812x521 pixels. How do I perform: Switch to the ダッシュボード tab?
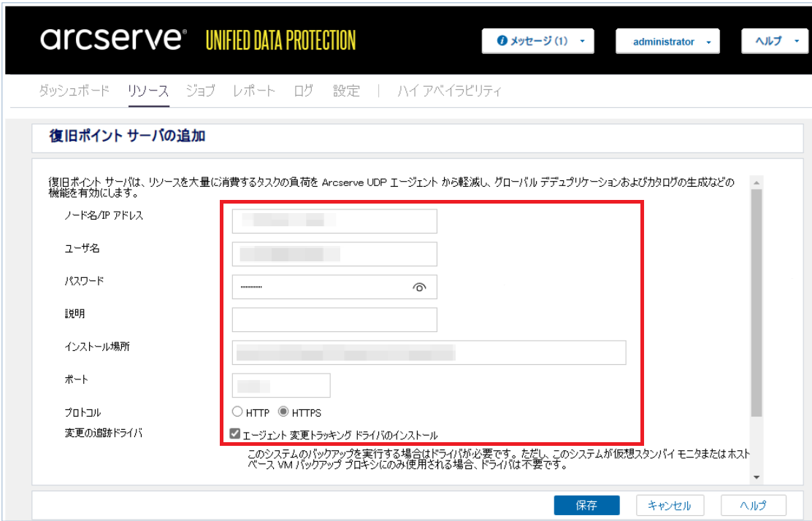(74, 91)
